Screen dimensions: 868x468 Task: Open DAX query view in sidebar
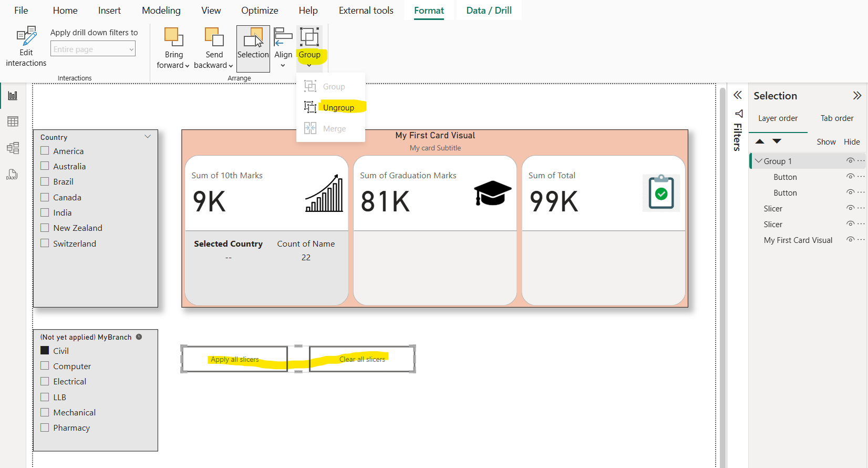tap(13, 175)
